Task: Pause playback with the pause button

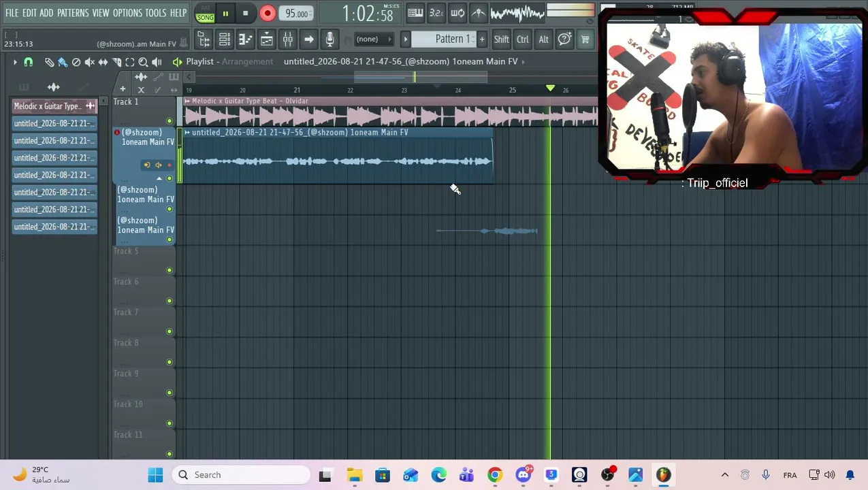Action: (x=225, y=13)
